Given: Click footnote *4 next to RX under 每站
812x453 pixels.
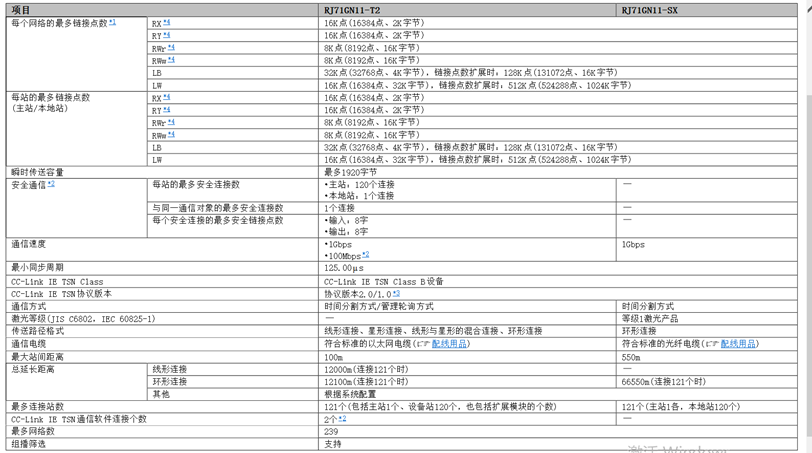Looking at the screenshot, I should click(x=167, y=98).
